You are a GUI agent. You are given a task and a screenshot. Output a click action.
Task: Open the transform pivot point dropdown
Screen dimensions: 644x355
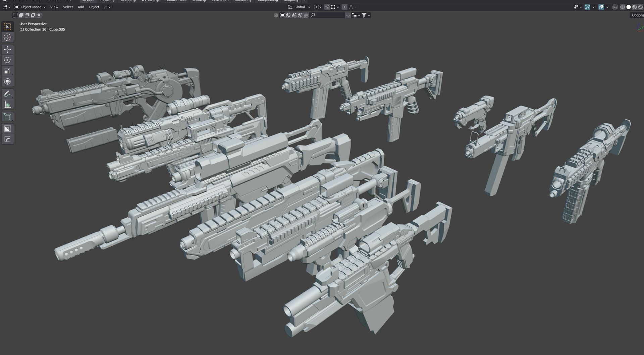pyautogui.click(x=317, y=7)
